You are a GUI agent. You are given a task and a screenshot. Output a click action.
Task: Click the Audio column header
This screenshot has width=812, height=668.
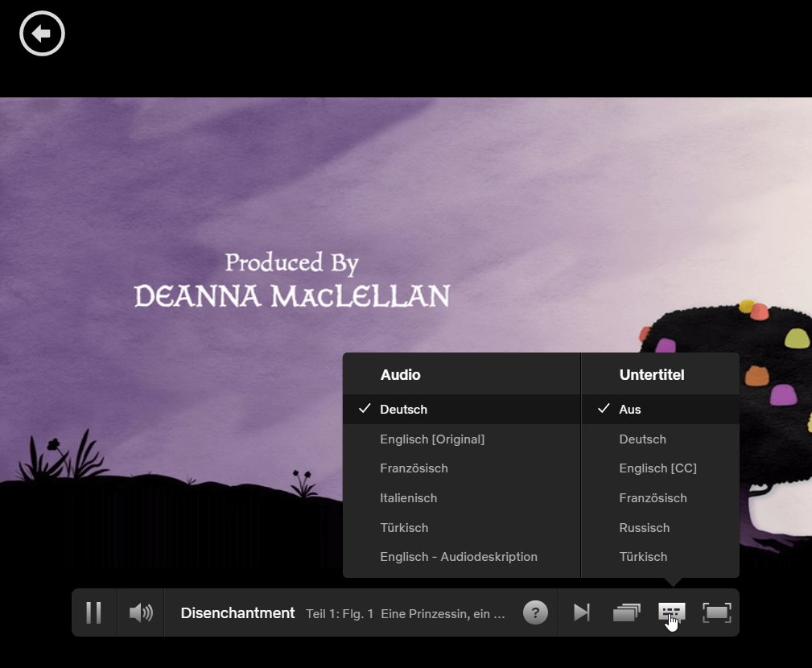(400, 375)
